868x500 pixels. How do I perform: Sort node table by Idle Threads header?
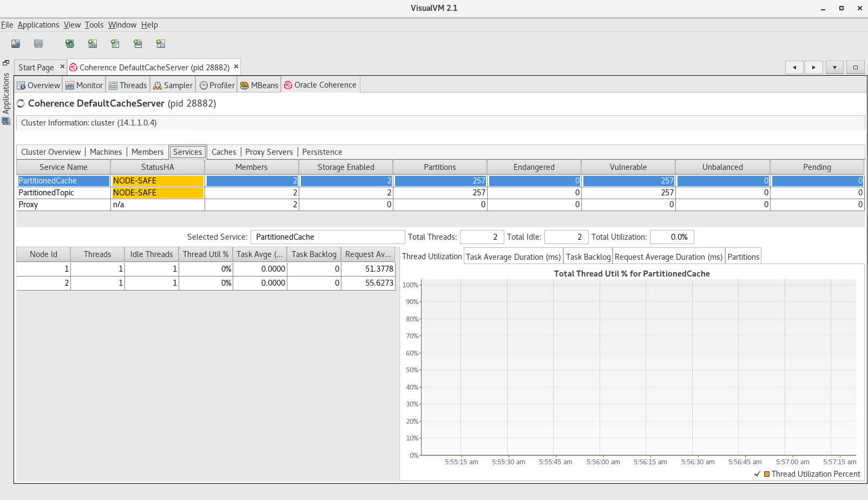152,254
